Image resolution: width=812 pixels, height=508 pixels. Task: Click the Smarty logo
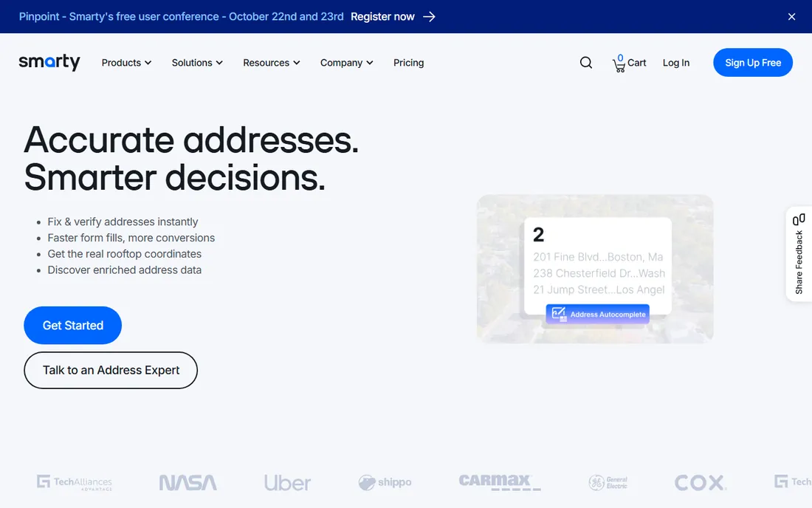49,62
